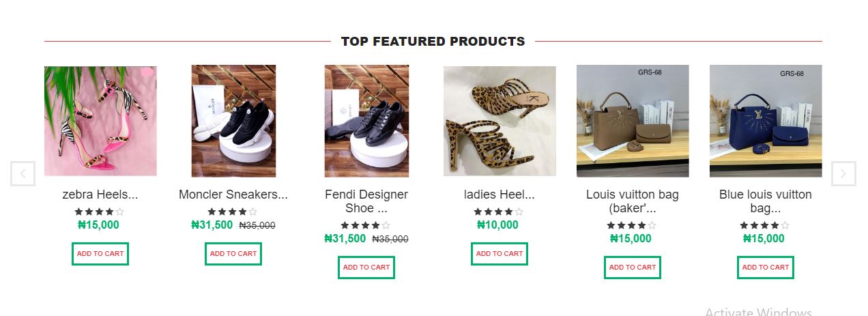Click the previous carousel arrow
The width and height of the screenshot is (868, 316).
(x=23, y=173)
